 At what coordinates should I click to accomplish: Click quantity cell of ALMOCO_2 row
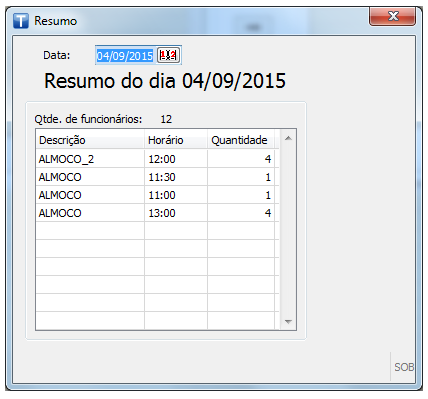click(x=241, y=159)
